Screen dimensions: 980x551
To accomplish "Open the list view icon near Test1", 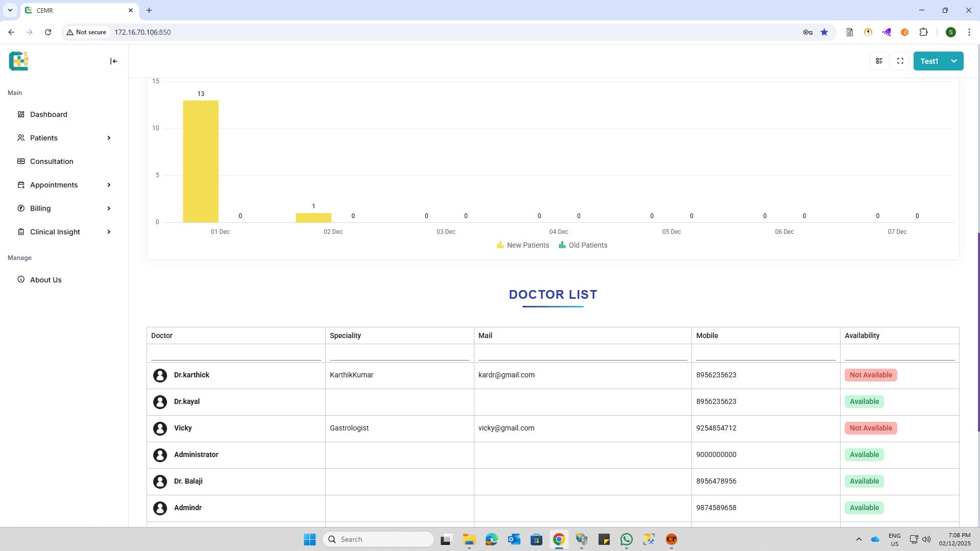I will pos(879,61).
